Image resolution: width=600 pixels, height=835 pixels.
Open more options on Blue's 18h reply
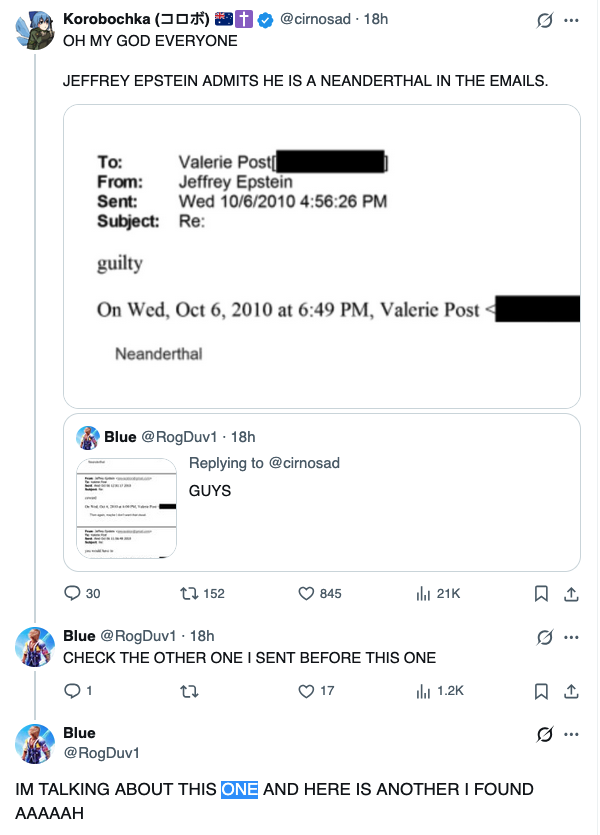coord(572,636)
